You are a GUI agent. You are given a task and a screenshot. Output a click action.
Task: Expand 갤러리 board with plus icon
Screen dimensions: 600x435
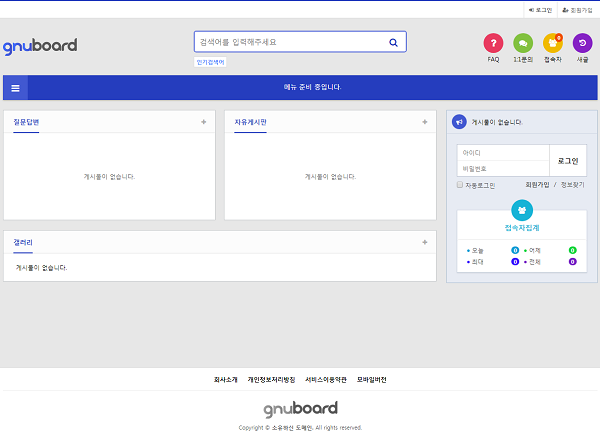[x=424, y=242]
